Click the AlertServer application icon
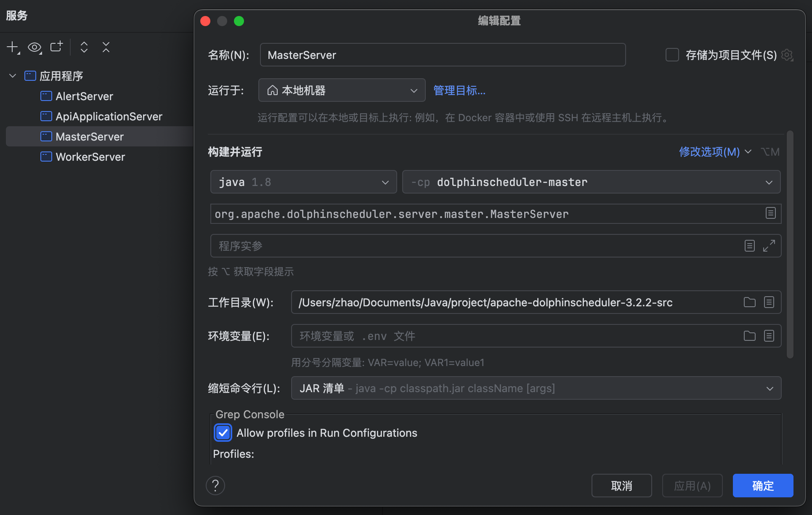The width and height of the screenshot is (812, 515). (x=46, y=96)
